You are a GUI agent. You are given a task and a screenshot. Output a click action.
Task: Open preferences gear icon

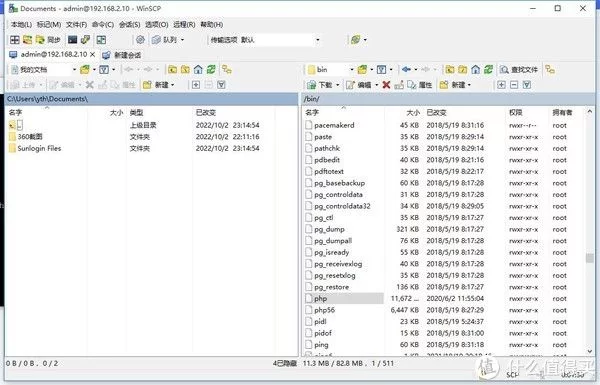coord(140,39)
